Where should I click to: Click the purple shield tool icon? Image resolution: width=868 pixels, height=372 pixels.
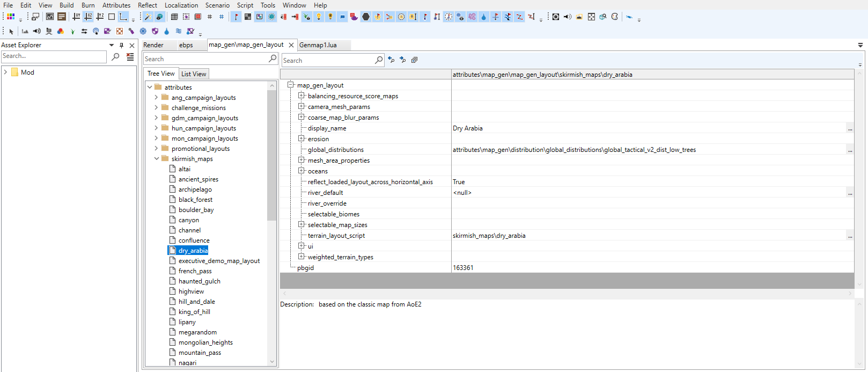tap(155, 31)
